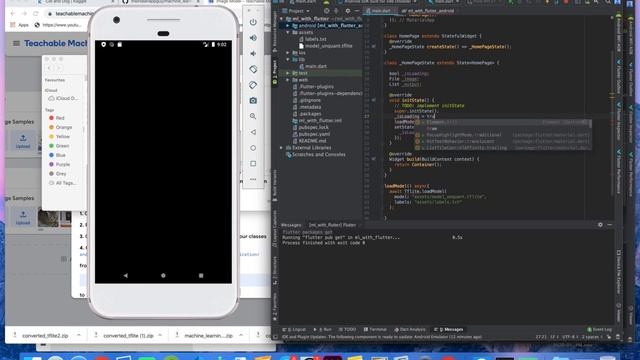The image size is (640, 360).
Task: Click Chrome reload icon in browser
Action: (x=36, y=13)
